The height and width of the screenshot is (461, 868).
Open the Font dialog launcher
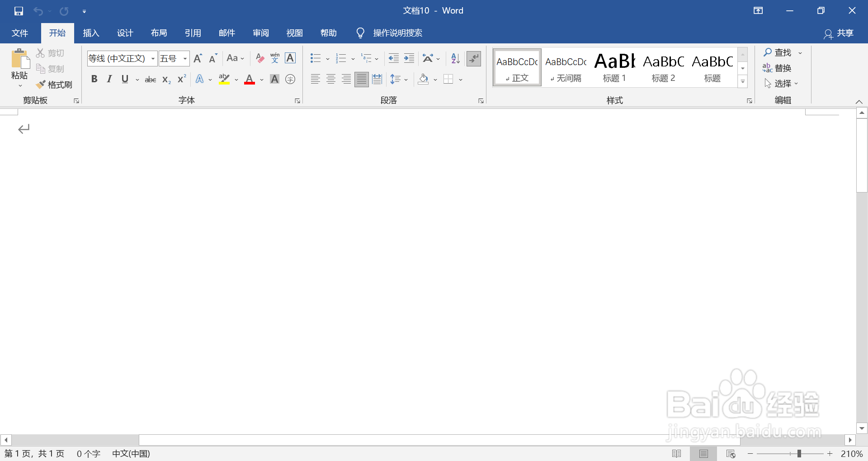[297, 101]
